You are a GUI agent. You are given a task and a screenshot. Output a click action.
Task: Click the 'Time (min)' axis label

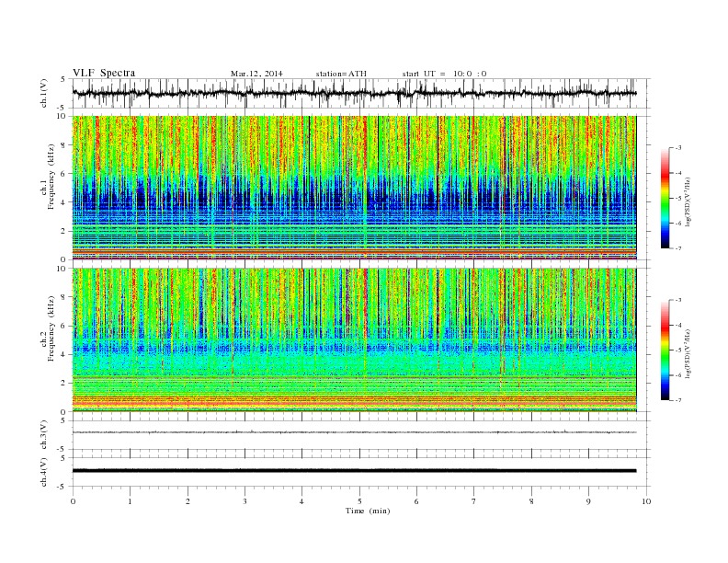coord(368,511)
